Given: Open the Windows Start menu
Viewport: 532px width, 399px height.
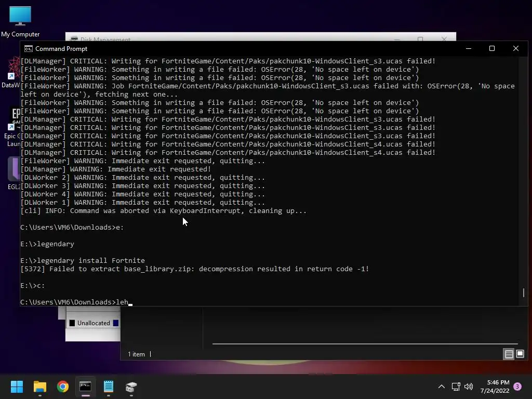Looking at the screenshot, I should (17, 387).
